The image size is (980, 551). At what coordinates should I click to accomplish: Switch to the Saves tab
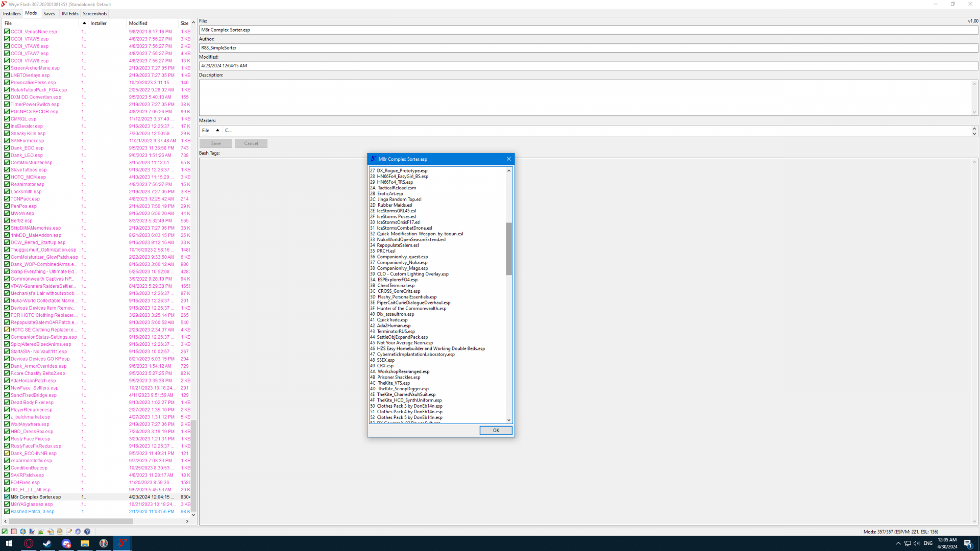(49, 14)
